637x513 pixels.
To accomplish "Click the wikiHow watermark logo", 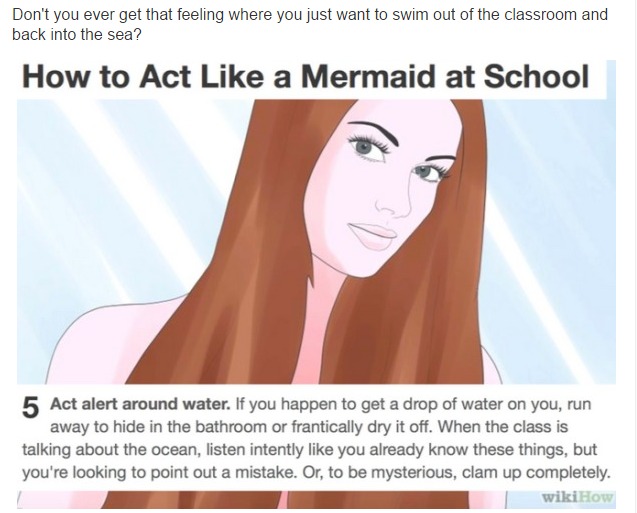I will (577, 497).
